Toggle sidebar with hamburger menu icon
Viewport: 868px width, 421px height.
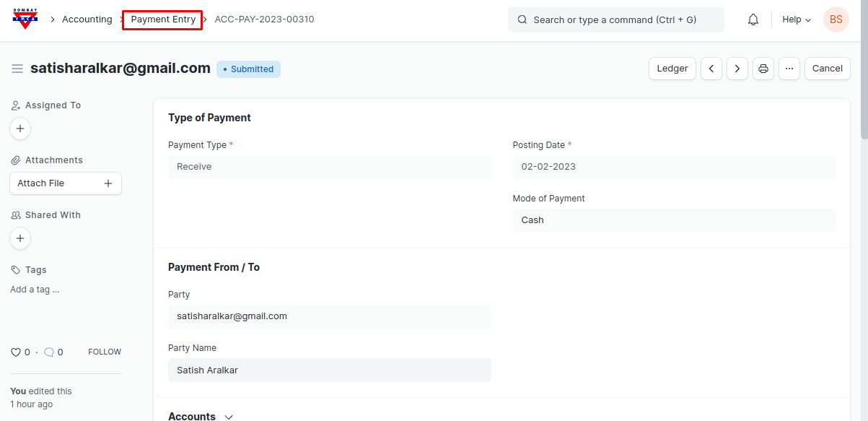pos(17,69)
